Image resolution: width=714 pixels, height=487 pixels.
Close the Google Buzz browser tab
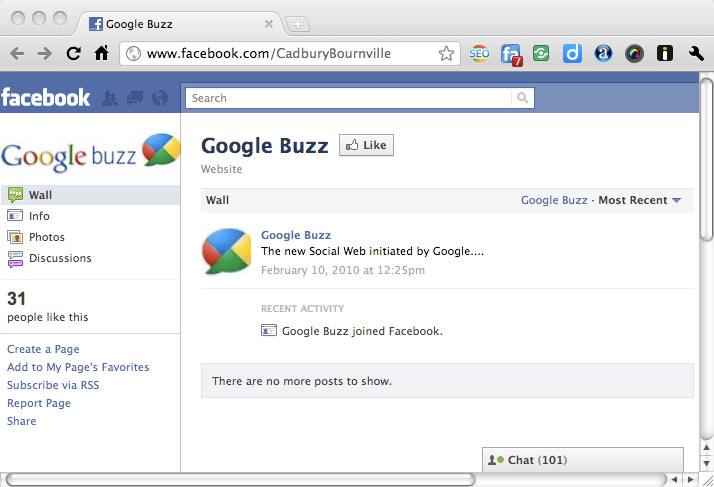pos(269,24)
